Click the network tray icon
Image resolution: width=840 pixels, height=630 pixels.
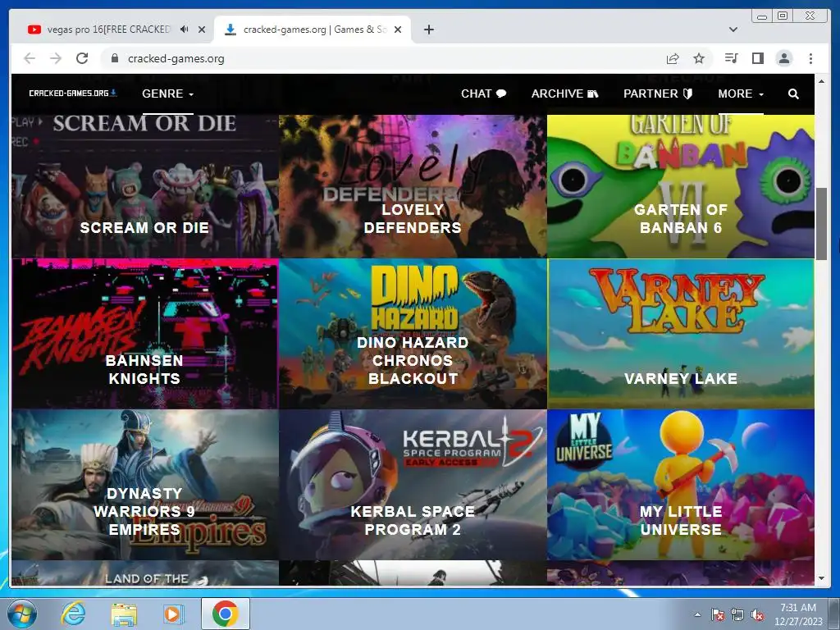pos(737,614)
